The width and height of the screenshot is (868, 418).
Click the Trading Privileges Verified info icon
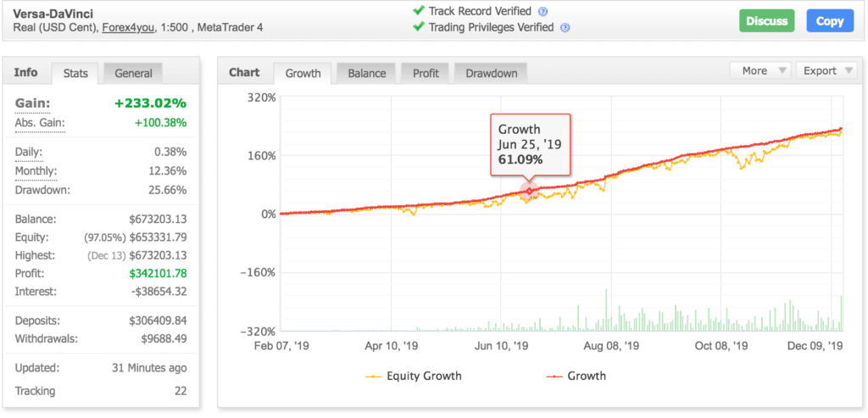pos(565,27)
